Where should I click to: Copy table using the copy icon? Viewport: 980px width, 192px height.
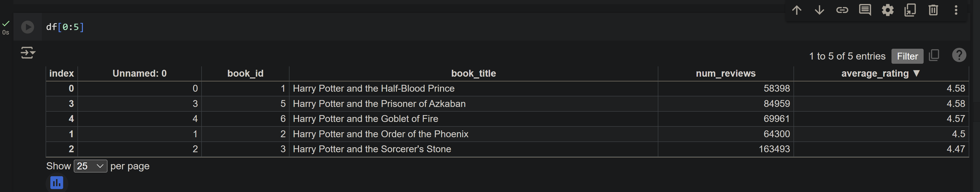click(934, 55)
